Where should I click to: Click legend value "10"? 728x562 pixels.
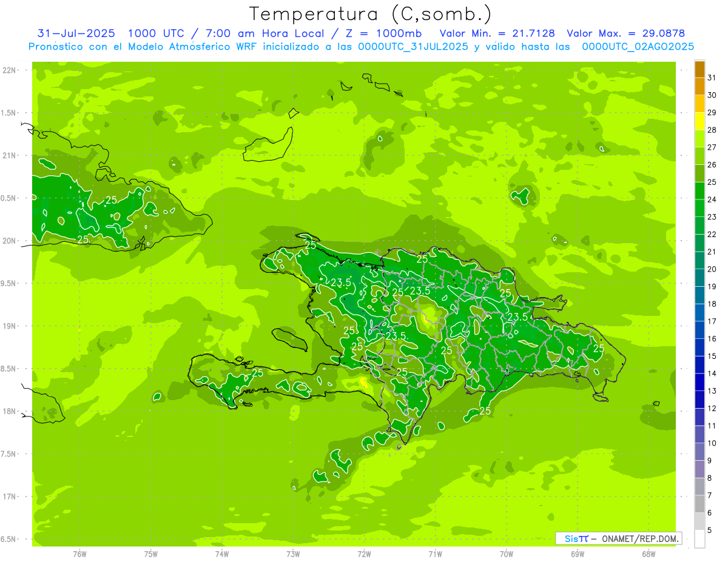712,443
